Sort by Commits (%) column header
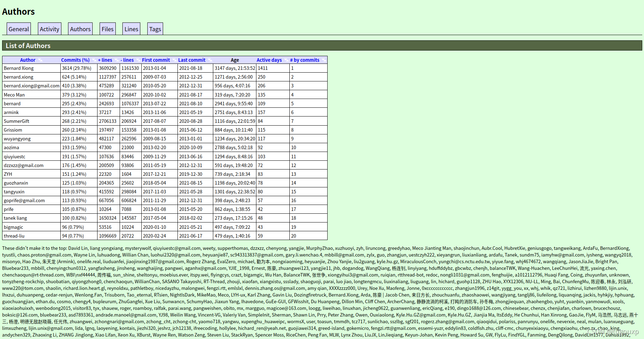Viewport: 644px width, 339px height. (x=75, y=60)
